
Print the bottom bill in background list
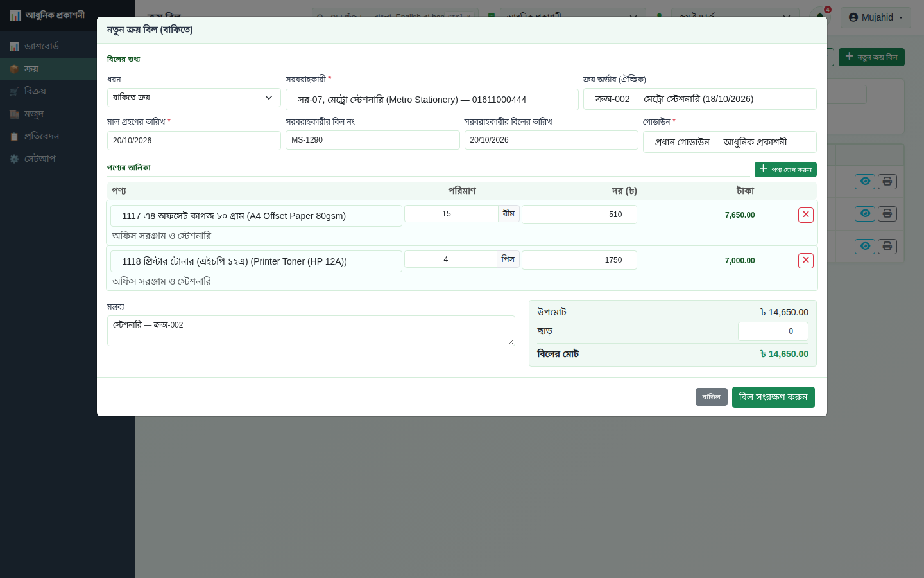point(887,246)
